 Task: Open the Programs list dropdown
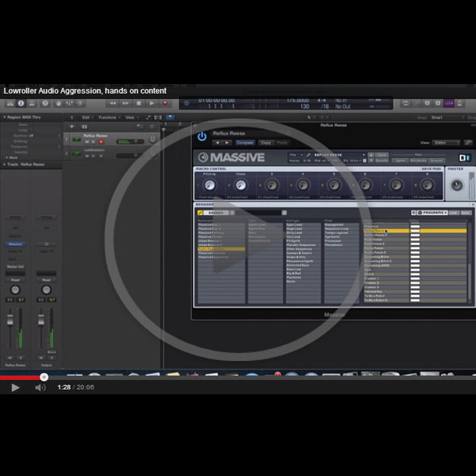432,213
